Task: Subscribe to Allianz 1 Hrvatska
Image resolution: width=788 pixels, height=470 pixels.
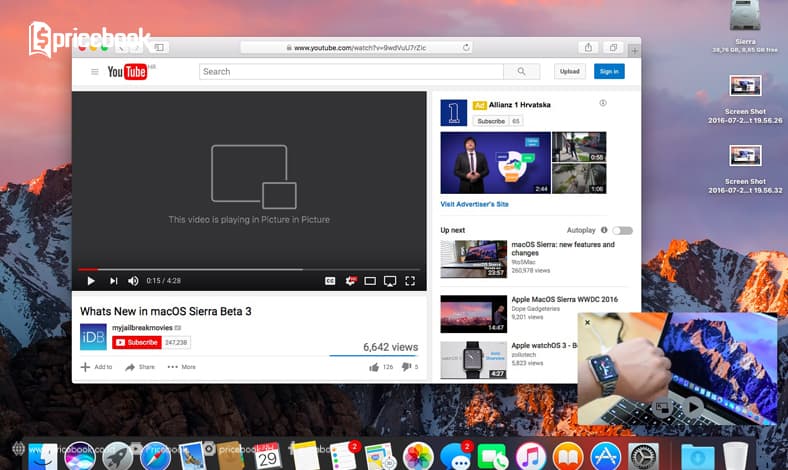Action: [x=491, y=121]
